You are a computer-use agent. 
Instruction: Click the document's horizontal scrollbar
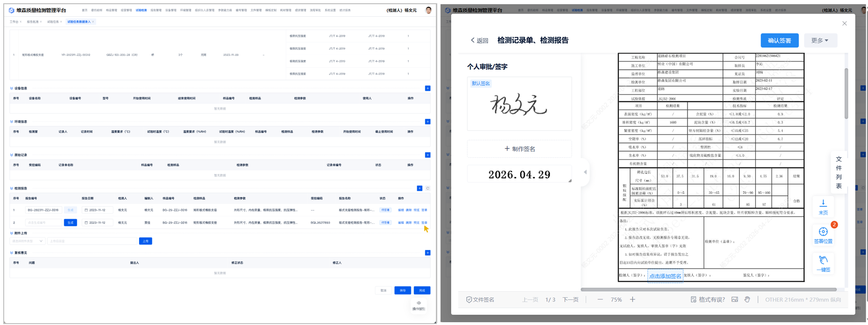708,290
